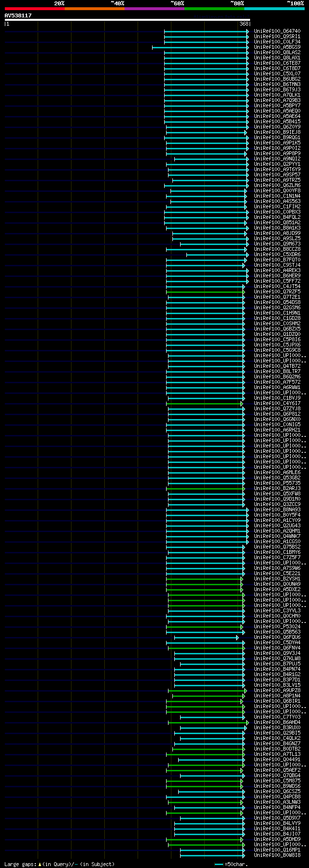The width and height of the screenshot is (309, 868).
Task: Select hit label UniRef100_Q6P812
Action: click(x=277, y=414)
